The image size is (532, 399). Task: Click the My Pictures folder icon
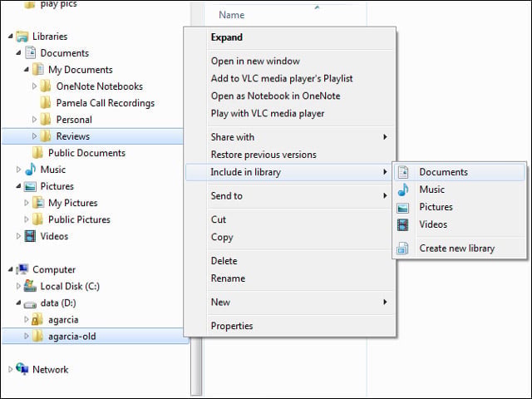click(38, 203)
